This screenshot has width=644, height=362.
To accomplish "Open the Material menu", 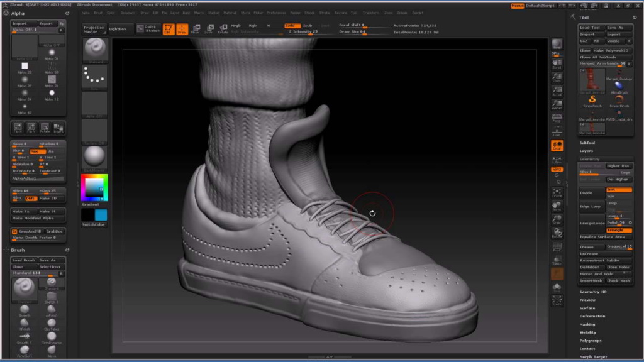I will [230, 13].
